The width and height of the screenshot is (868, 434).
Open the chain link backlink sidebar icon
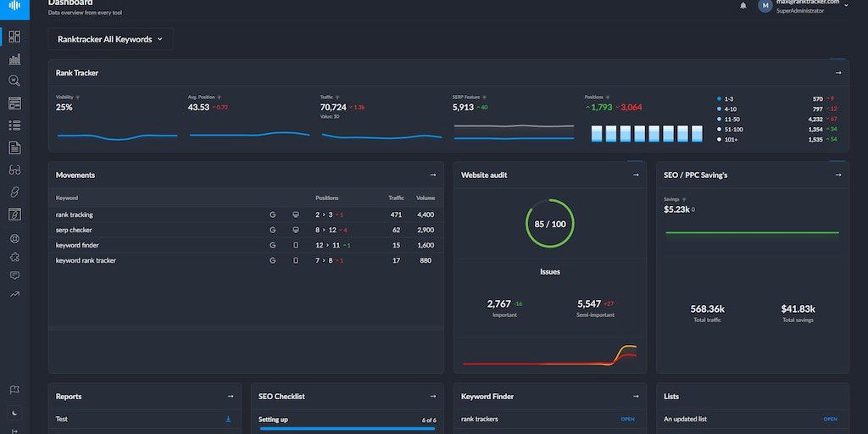[x=14, y=192]
